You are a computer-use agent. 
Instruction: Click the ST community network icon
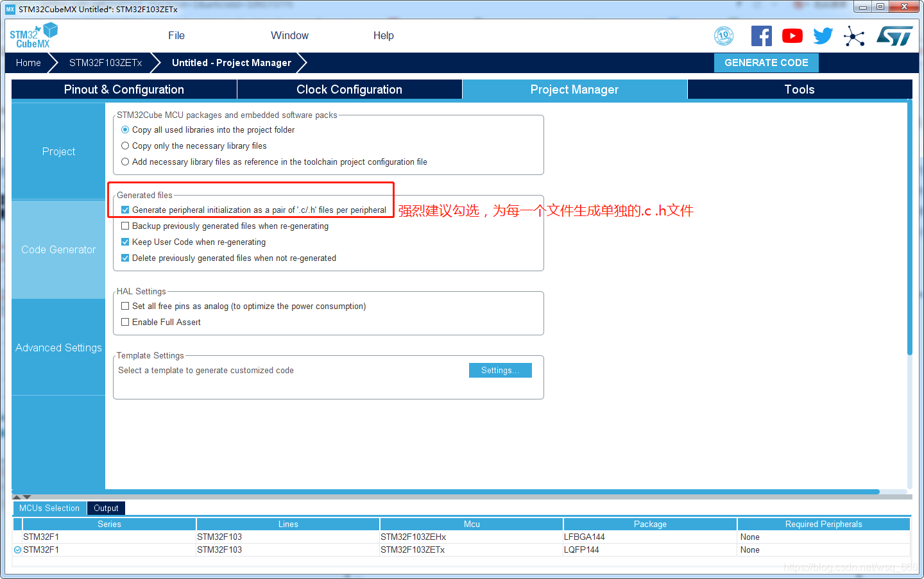[854, 36]
